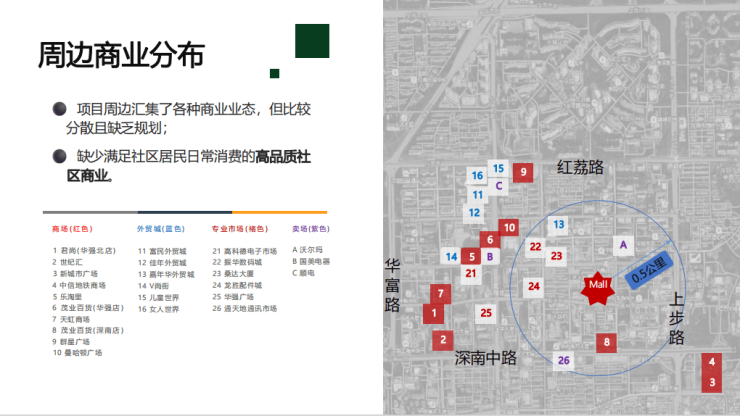Click the 卖场(紫色) legend heading
This screenshot has height=416, width=740.
pyautogui.click(x=311, y=229)
